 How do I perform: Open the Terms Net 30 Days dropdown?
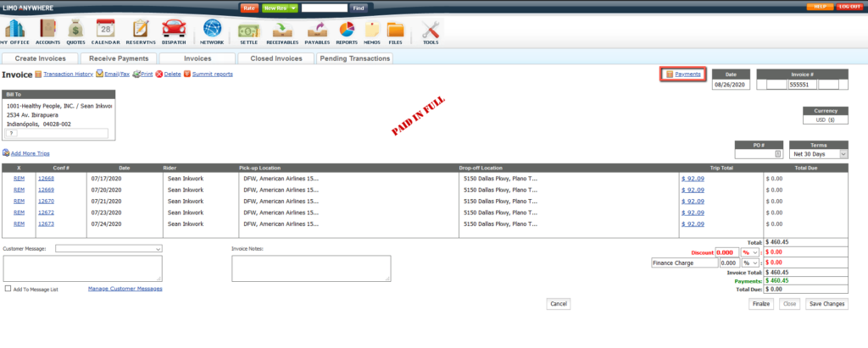818,154
